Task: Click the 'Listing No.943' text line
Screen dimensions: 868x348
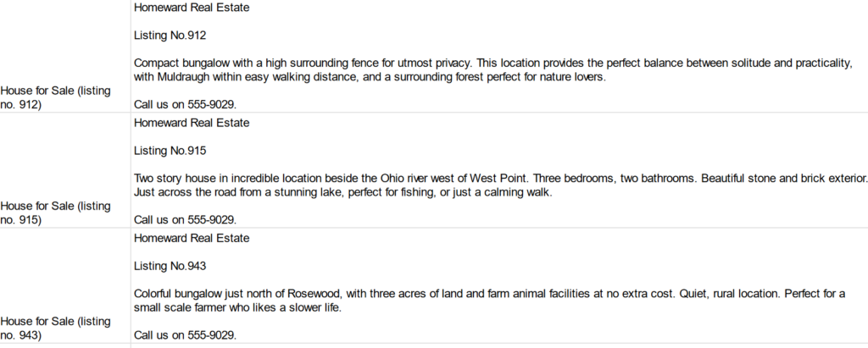Action: [x=170, y=266]
